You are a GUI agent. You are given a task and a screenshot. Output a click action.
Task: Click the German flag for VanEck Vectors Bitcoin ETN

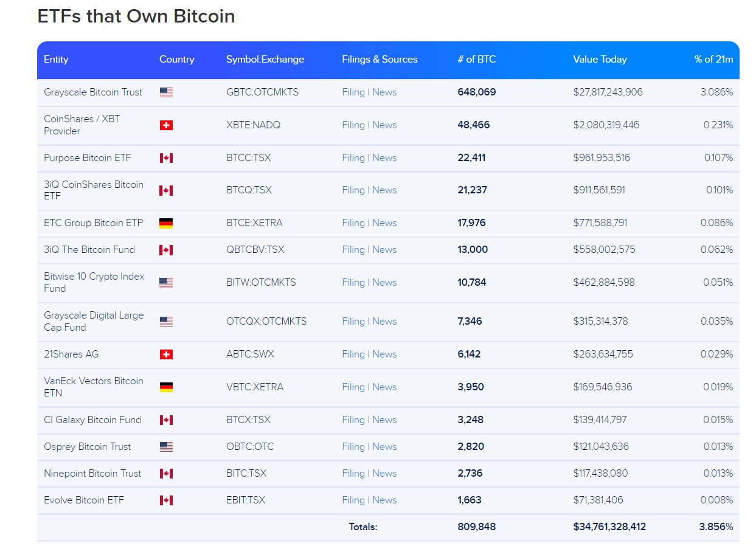166,387
